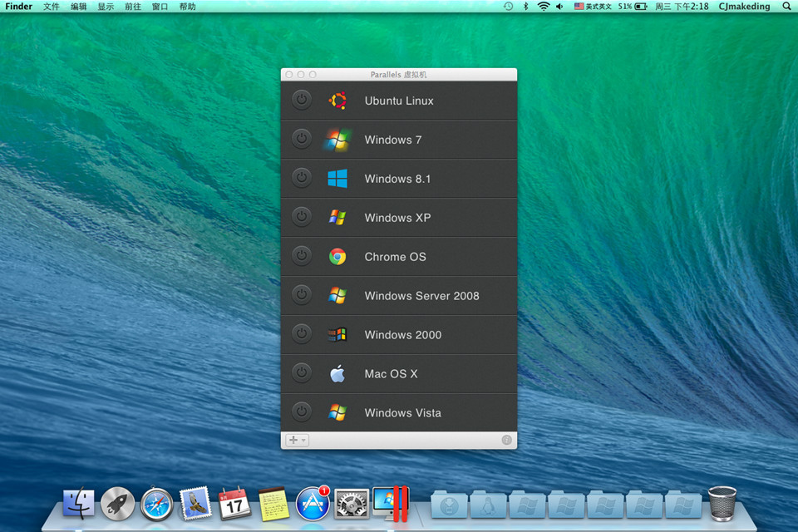Click the Parallels Desktop Dock icon

[x=391, y=503]
